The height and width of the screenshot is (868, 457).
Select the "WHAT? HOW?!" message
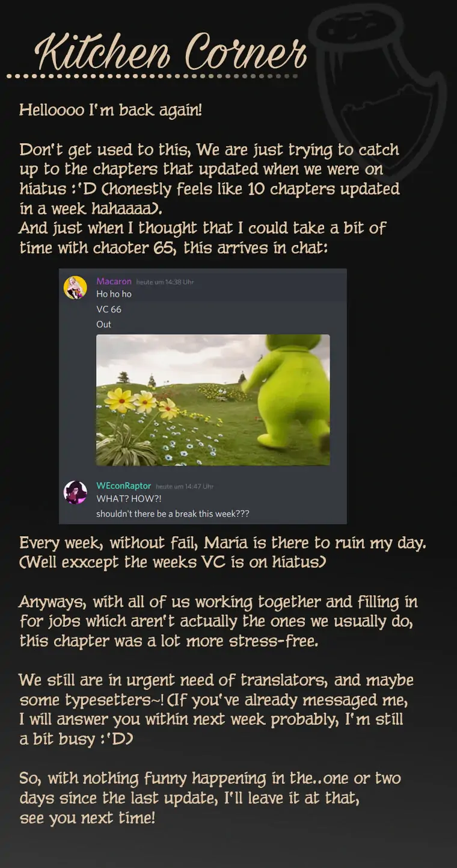(x=129, y=499)
